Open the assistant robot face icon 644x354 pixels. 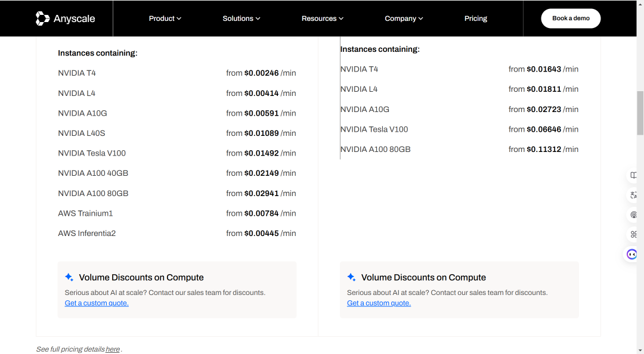pos(631,254)
